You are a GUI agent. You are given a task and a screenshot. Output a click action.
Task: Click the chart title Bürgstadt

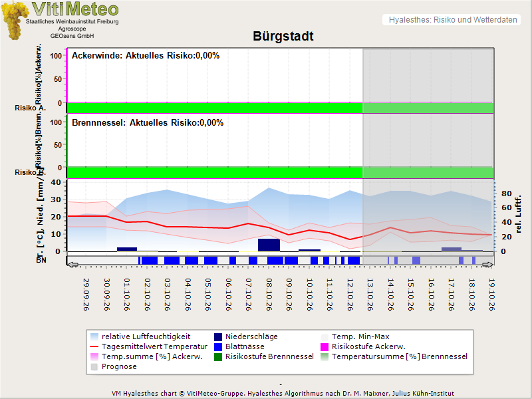tap(283, 37)
